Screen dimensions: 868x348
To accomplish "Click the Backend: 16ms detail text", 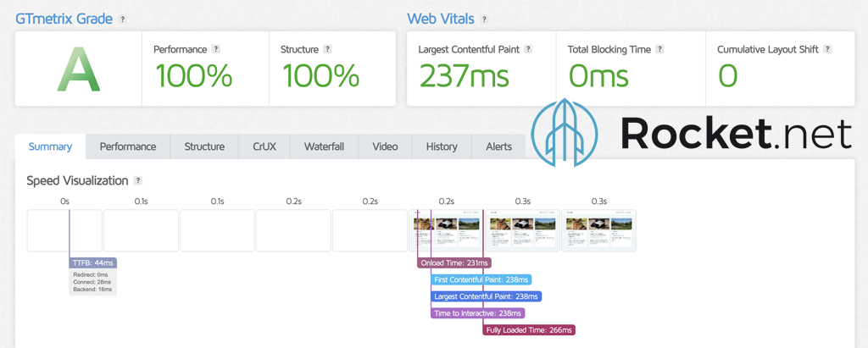I will coord(92,290).
